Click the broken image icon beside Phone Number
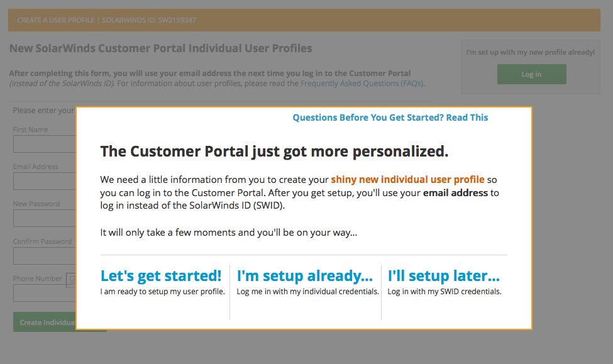 click(71, 280)
